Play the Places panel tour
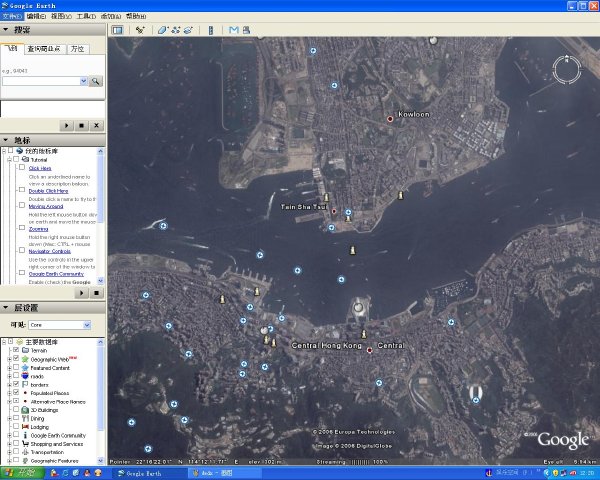 (82, 293)
